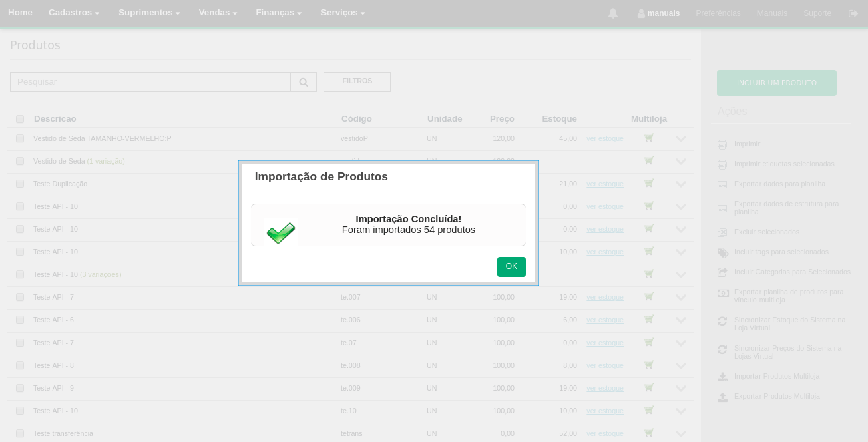Click the Incluir tags icon
Image resolution: width=868 pixels, height=442 pixels.
click(x=723, y=252)
